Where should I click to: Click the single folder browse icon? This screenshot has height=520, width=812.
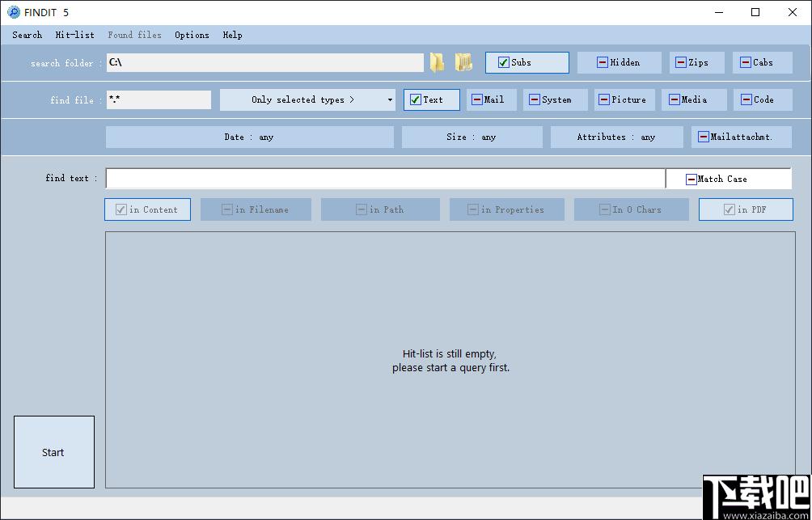[x=437, y=62]
